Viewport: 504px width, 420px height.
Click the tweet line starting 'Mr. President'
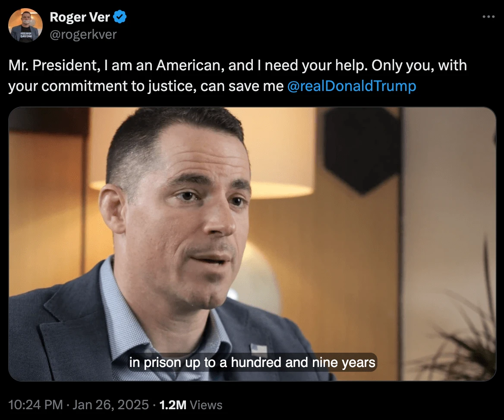click(237, 66)
